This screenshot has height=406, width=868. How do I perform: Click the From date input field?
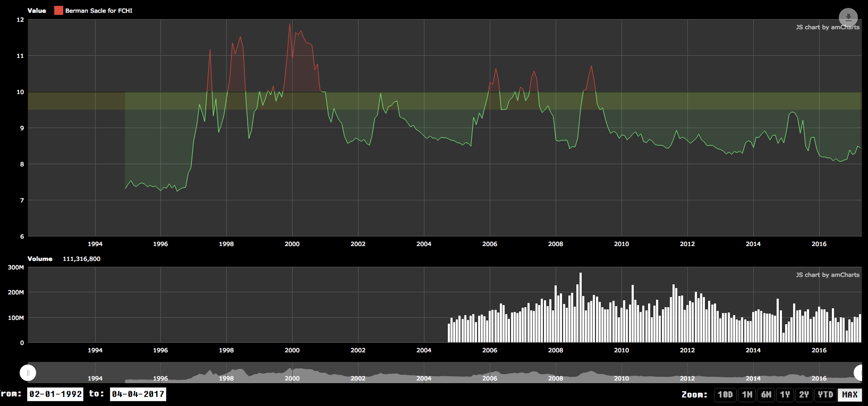tap(55, 394)
